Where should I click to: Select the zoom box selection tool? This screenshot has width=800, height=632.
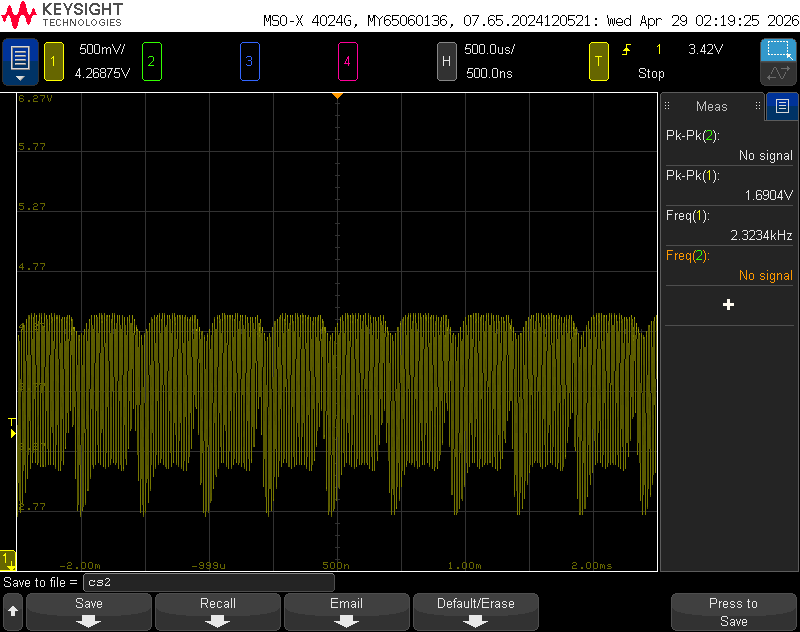click(x=778, y=50)
